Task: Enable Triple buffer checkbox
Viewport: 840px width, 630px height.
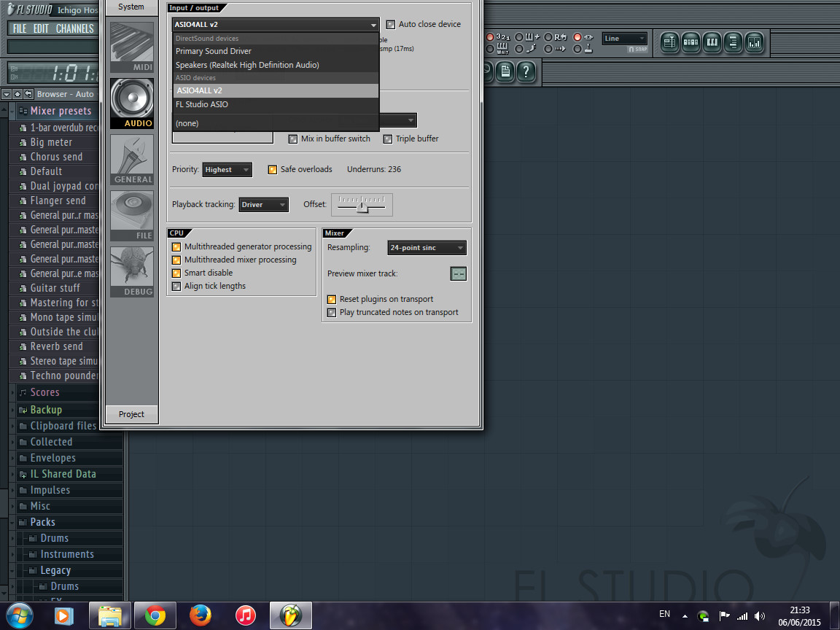Action: point(388,139)
